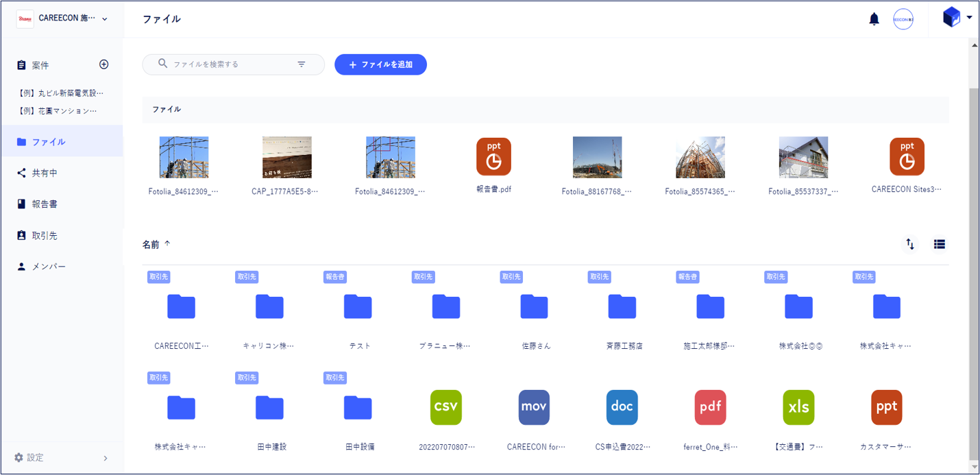Click the 報告書 tag on テスト folder

point(335,277)
